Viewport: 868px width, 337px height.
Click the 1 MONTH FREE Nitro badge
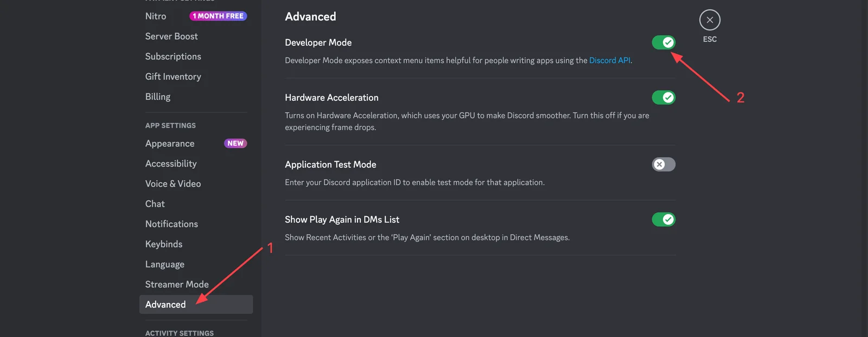pyautogui.click(x=218, y=16)
